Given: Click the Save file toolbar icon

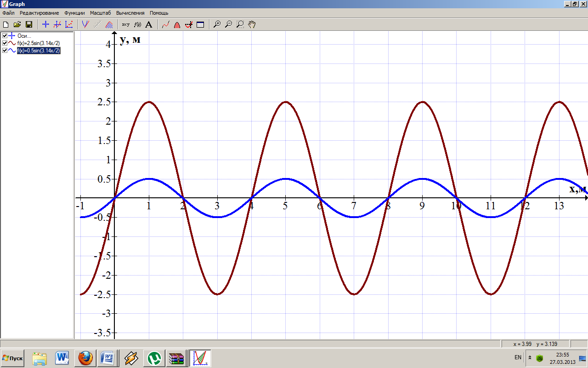Looking at the screenshot, I should [28, 24].
